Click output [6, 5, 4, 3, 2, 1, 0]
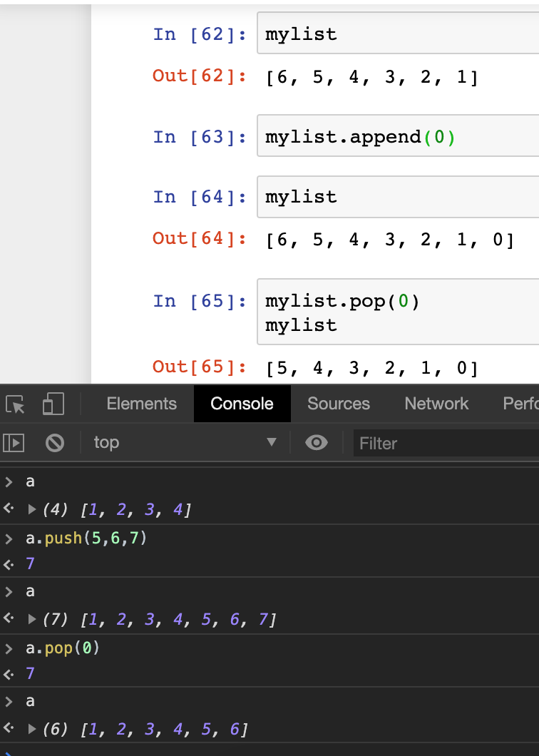Viewport: 539px width, 756px height. [x=390, y=239]
